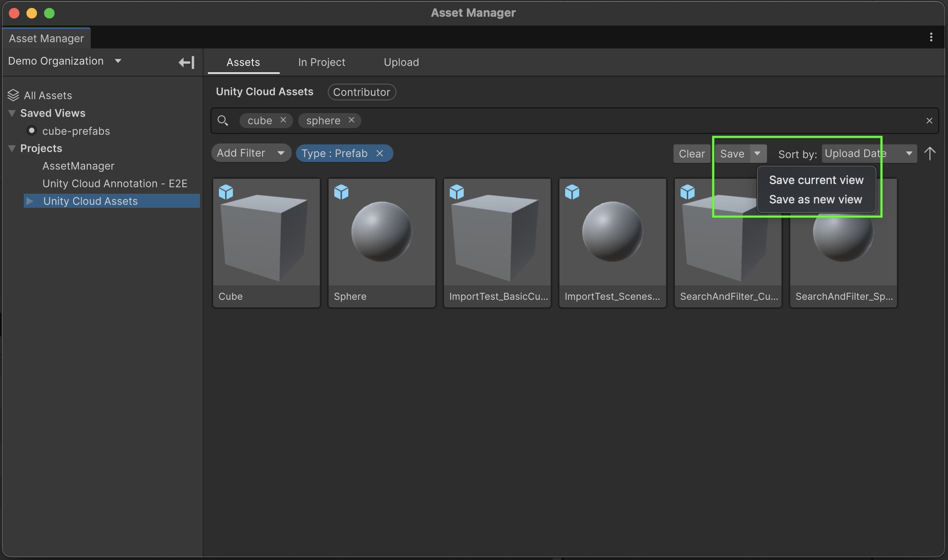Viewport: 948px width, 560px height.
Task: Collapse the sidebar with the arrow icon
Action: (x=186, y=62)
